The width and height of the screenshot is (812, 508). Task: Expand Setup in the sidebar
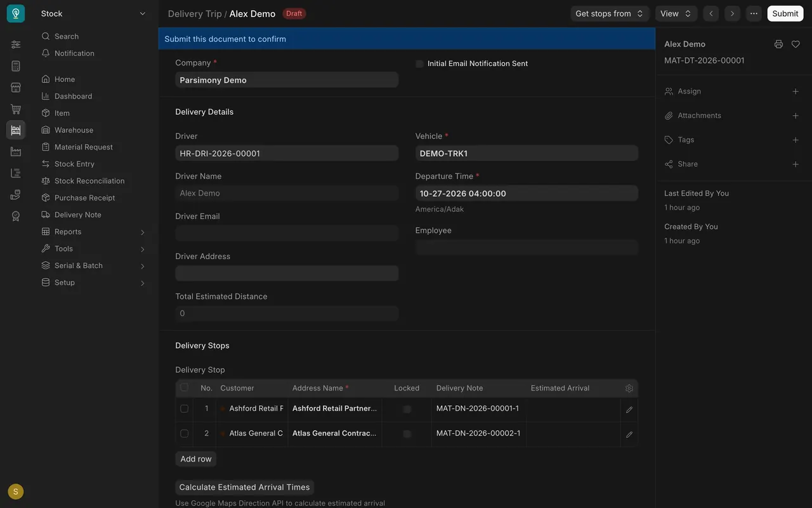93,283
